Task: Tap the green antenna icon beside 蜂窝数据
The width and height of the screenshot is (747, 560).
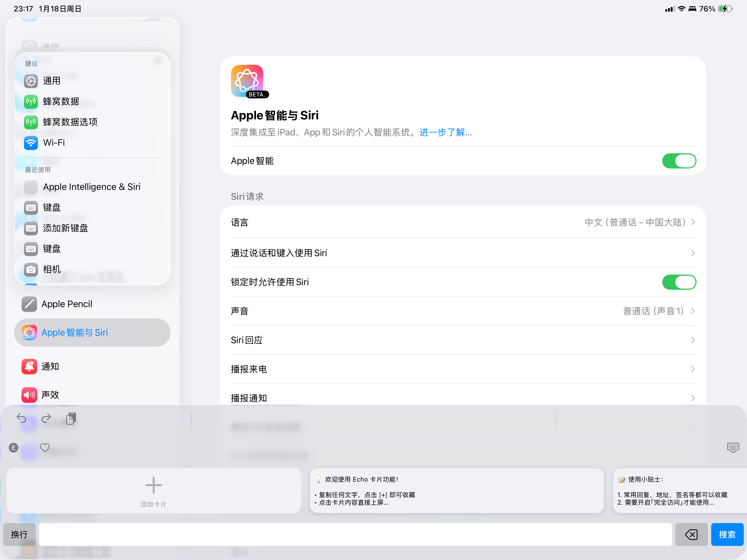Action: [x=31, y=101]
